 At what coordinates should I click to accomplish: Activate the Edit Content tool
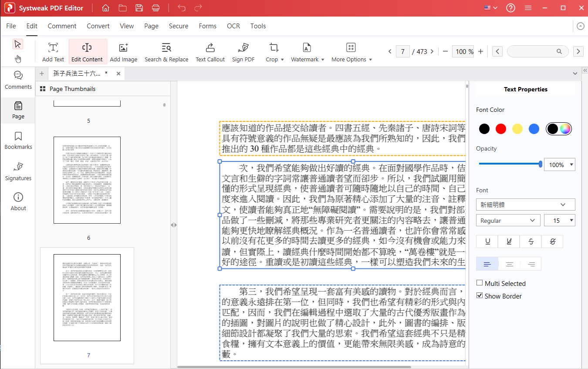point(87,52)
